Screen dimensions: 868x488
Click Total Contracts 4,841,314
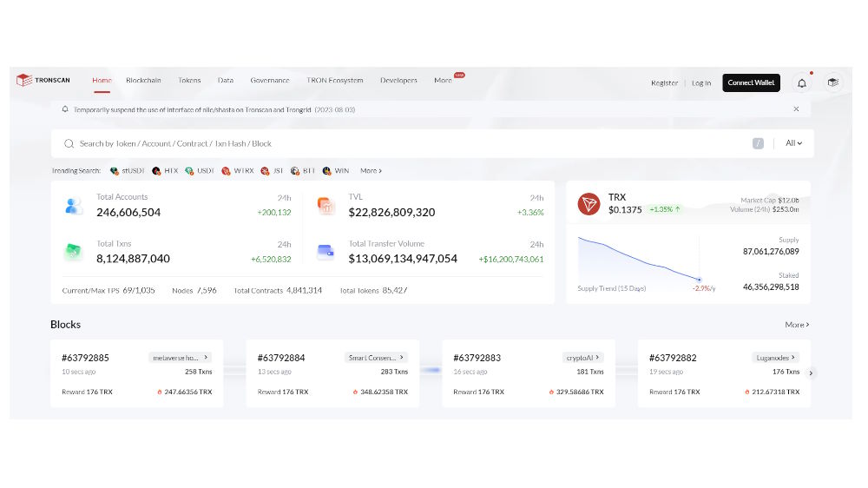click(x=278, y=291)
